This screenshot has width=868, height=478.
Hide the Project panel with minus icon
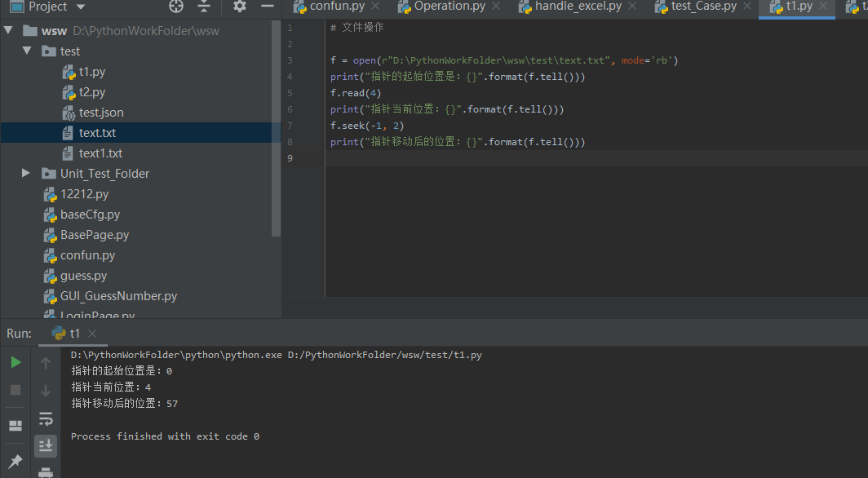point(268,6)
